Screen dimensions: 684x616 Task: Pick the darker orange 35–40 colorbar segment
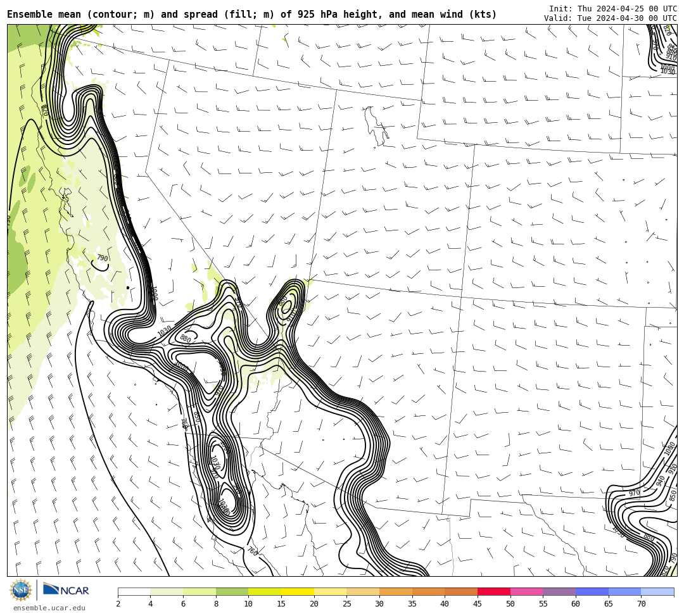point(428,591)
